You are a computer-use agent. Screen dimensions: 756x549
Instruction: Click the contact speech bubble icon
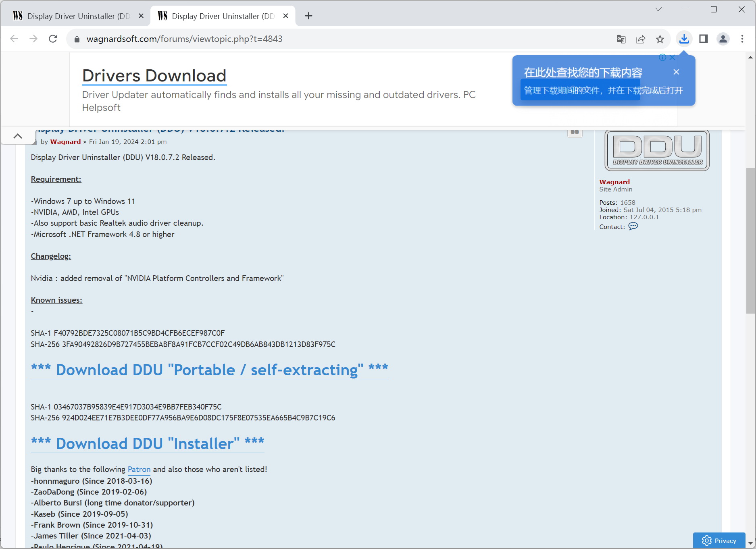(633, 226)
